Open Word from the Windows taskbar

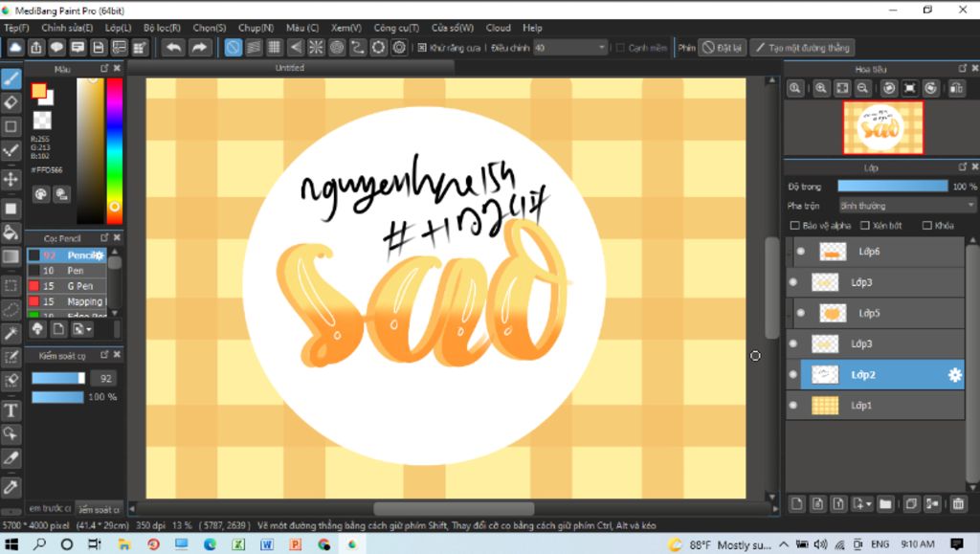[x=267, y=544]
